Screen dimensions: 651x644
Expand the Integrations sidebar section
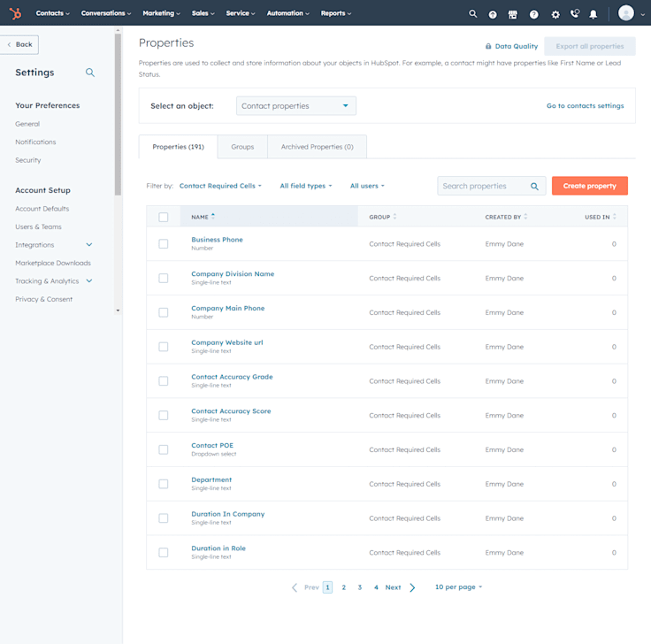click(88, 245)
